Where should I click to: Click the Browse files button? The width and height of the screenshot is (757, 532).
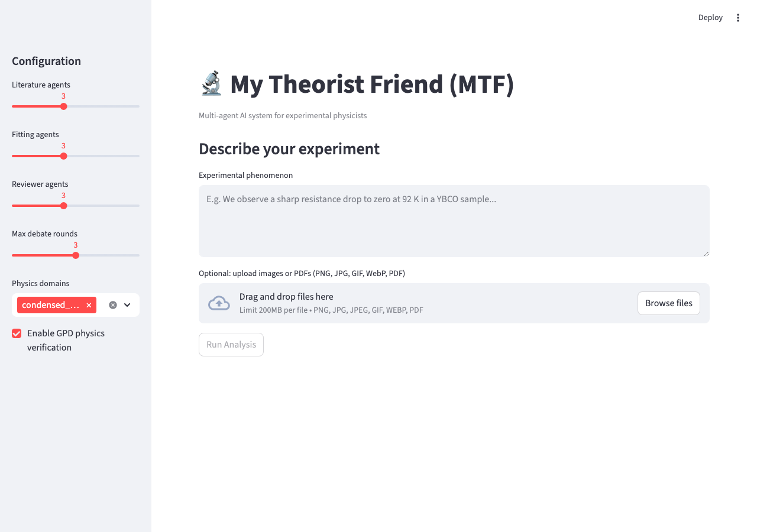pyautogui.click(x=668, y=303)
